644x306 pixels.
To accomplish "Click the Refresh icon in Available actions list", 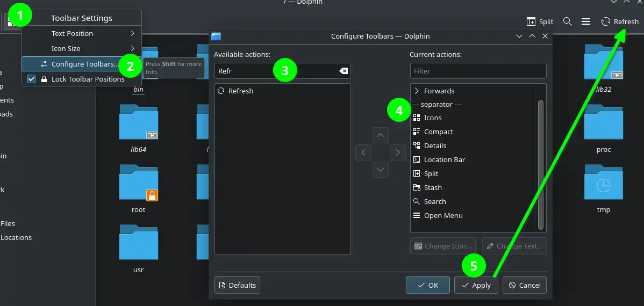I will [221, 91].
